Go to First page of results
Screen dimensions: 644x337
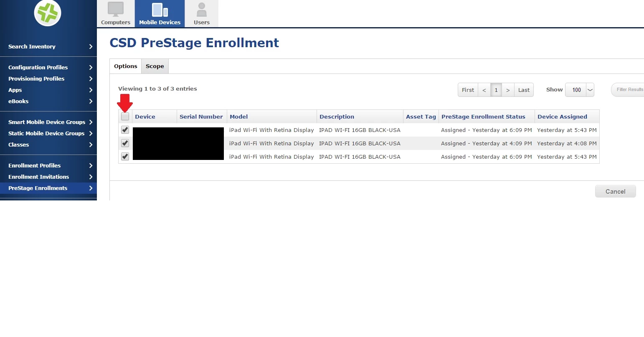[x=468, y=90]
